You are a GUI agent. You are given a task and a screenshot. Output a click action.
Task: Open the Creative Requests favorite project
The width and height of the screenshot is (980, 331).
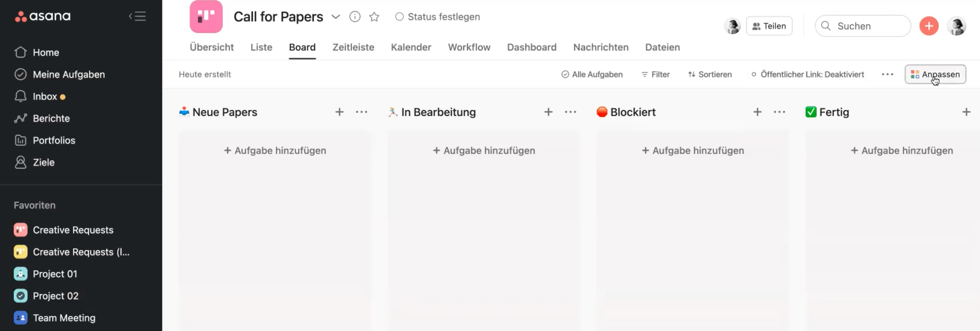click(x=73, y=230)
